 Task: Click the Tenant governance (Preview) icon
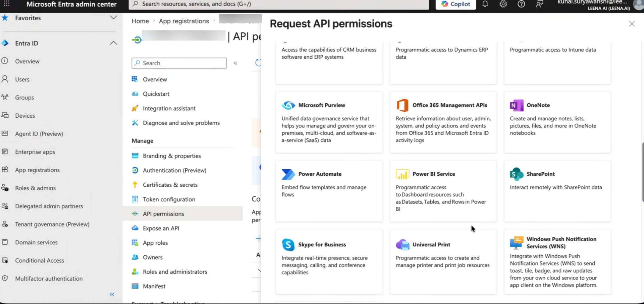point(5,224)
